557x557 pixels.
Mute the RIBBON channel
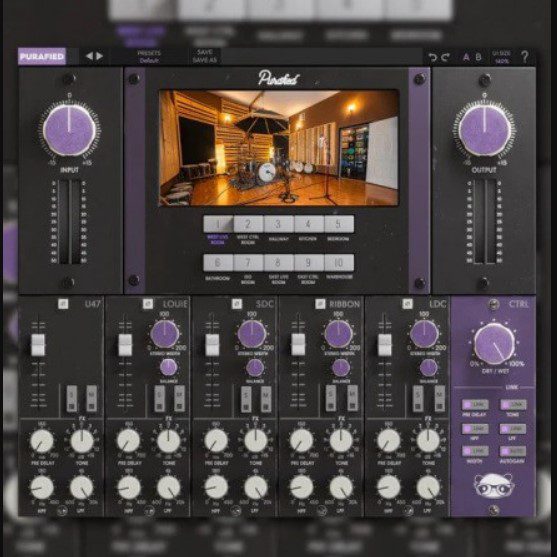coord(352,399)
